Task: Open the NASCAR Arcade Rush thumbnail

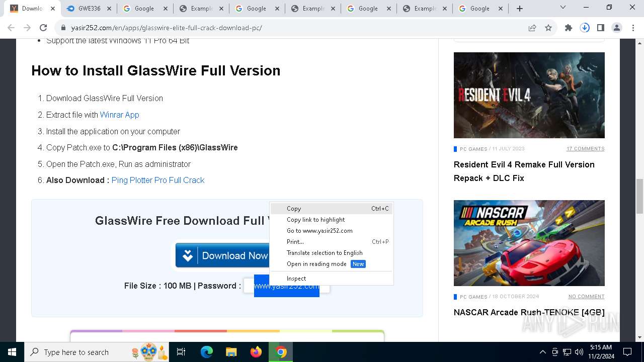Action: 529,243
